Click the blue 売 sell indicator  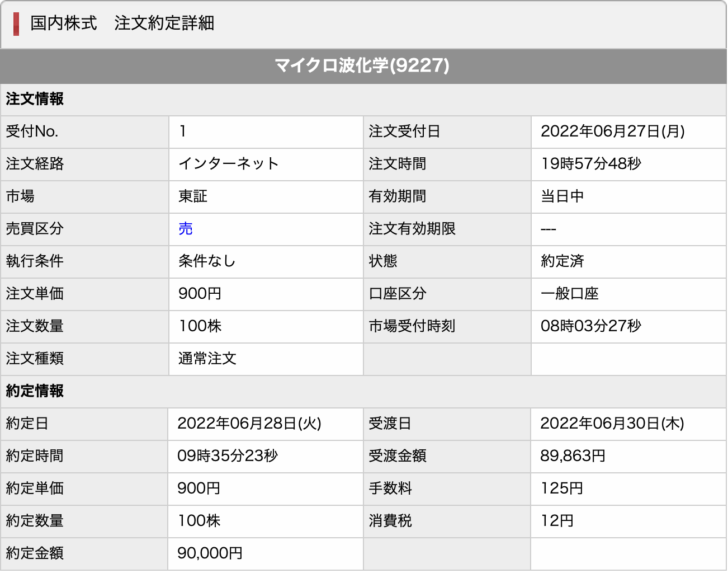pyautogui.click(x=186, y=229)
